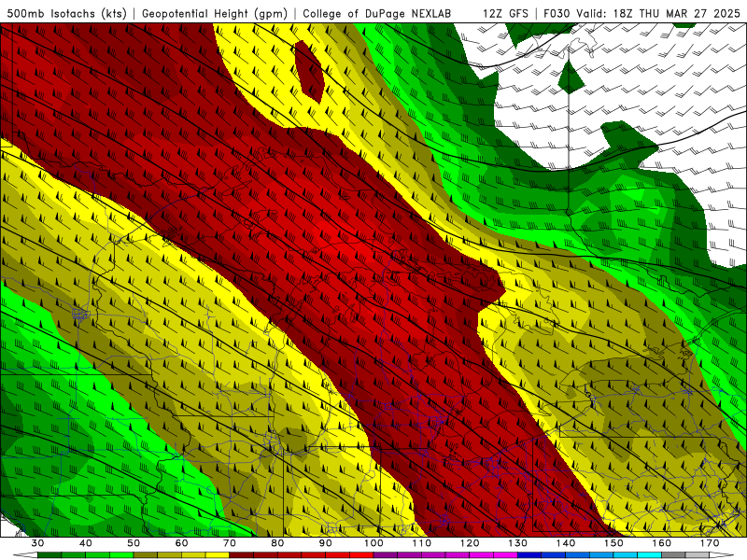The image size is (747, 560).
Task: Select the darkest green swatch starting at 30
Action: (49, 555)
